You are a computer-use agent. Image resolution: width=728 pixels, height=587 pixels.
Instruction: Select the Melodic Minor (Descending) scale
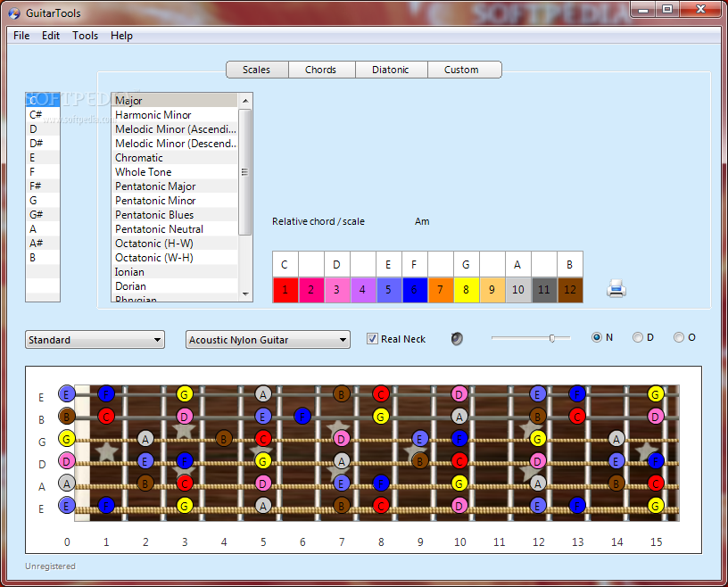175,144
